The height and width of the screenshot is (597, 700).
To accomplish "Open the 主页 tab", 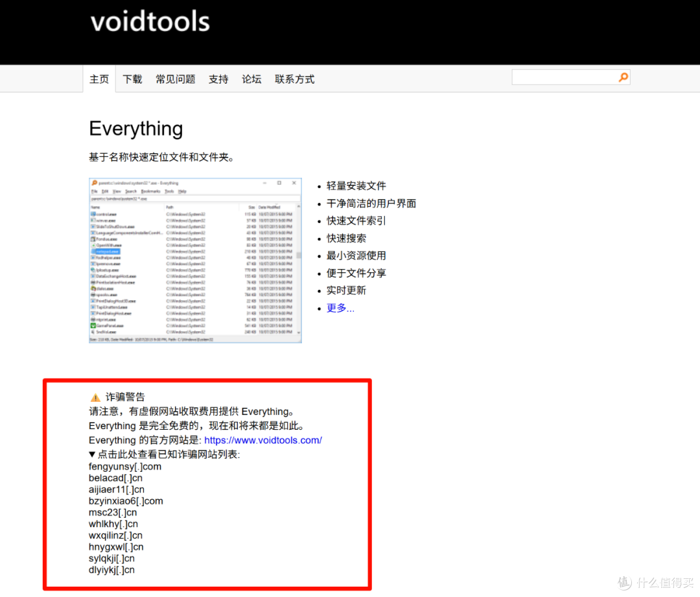I will click(99, 79).
